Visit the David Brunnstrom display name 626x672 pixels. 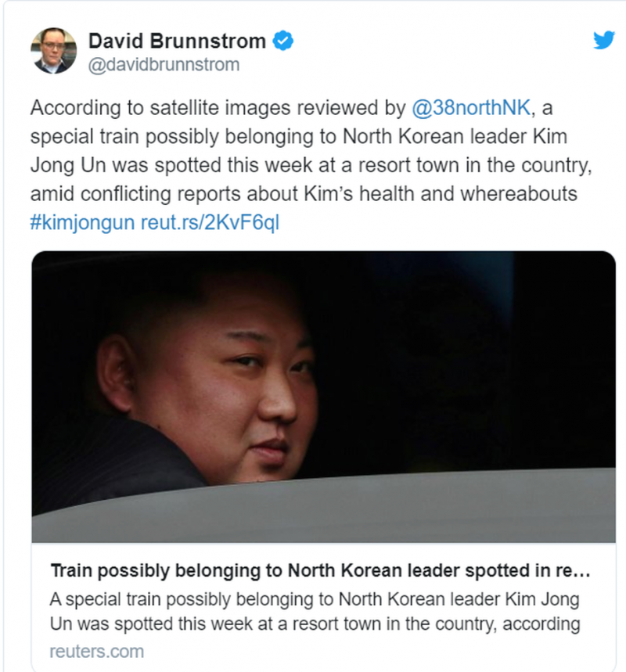tap(177, 41)
